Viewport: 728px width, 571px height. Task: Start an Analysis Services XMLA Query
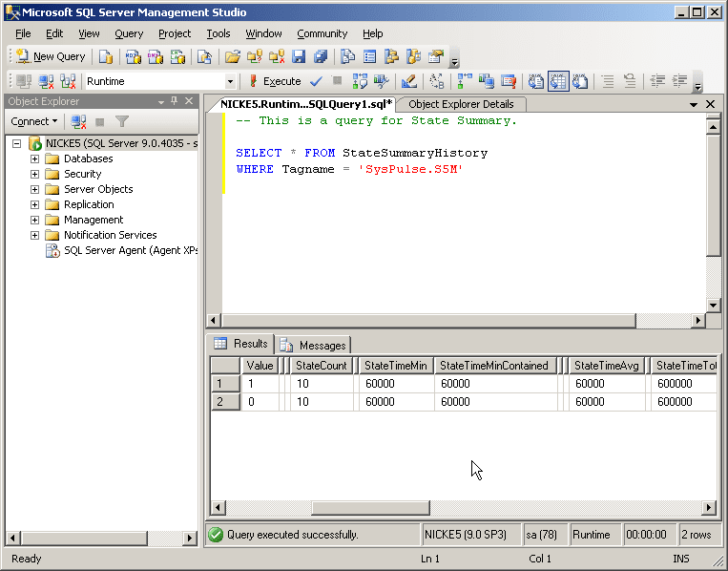coord(177,56)
